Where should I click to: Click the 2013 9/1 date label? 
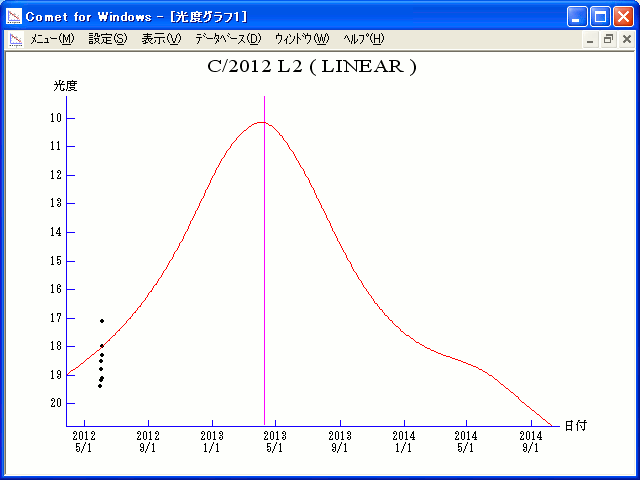point(340,442)
